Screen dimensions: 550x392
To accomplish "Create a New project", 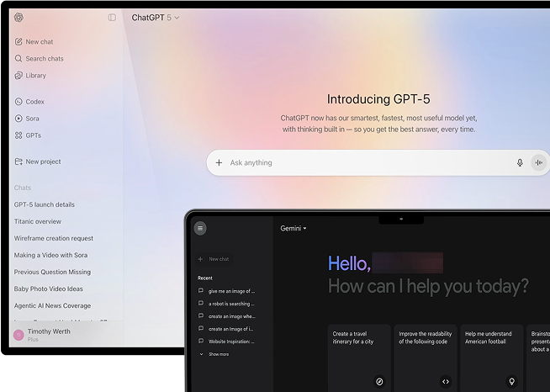I will pyautogui.click(x=43, y=162).
